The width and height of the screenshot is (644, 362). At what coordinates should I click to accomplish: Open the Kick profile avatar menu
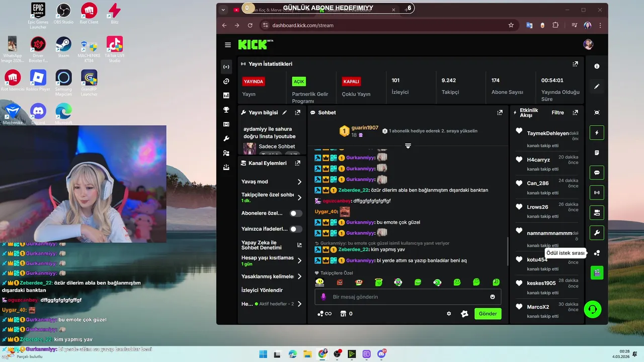[x=588, y=45]
